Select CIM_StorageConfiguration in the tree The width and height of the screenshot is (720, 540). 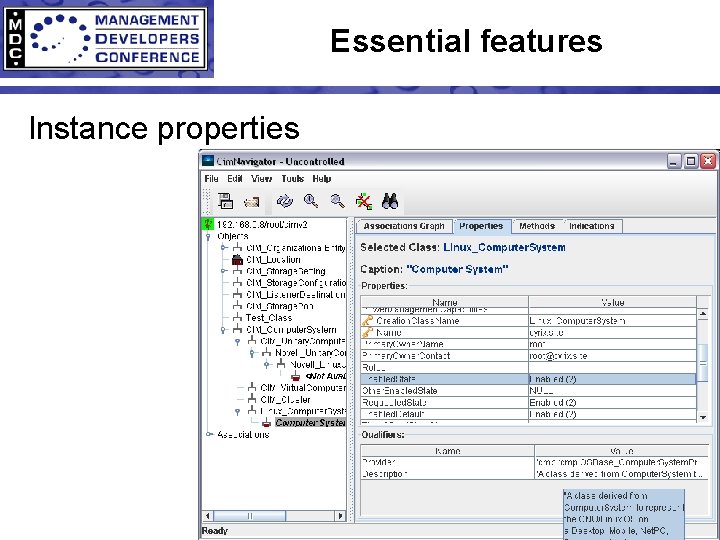296,283
